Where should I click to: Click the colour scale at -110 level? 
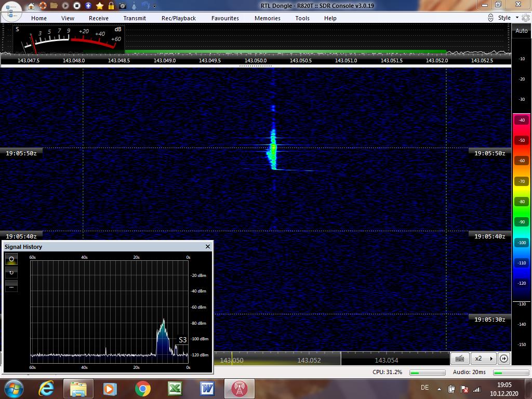(522, 262)
